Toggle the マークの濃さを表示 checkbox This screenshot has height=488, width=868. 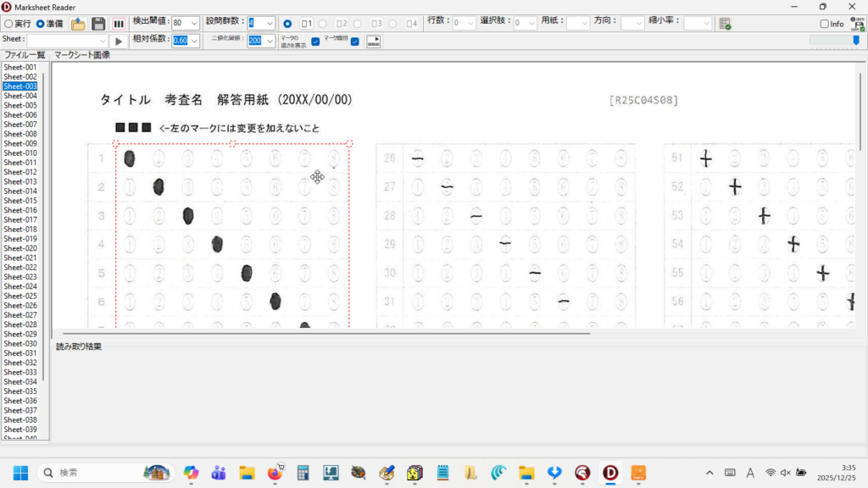pyautogui.click(x=315, y=41)
